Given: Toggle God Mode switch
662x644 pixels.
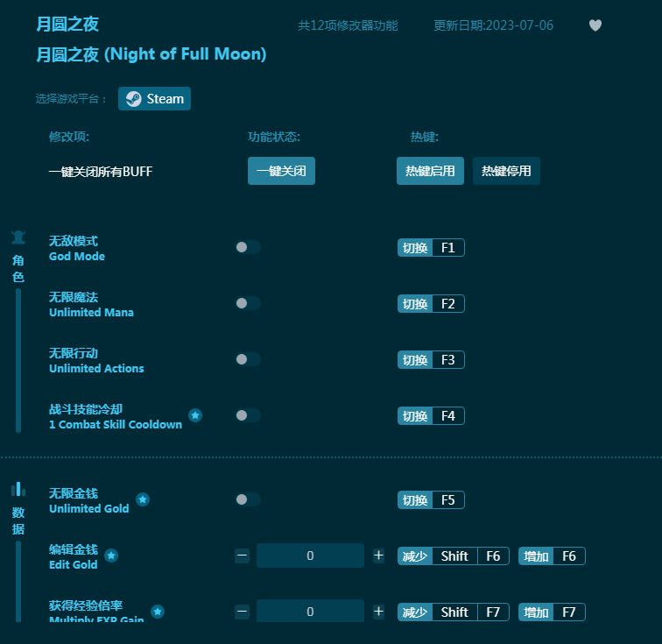Looking at the screenshot, I should (x=248, y=247).
